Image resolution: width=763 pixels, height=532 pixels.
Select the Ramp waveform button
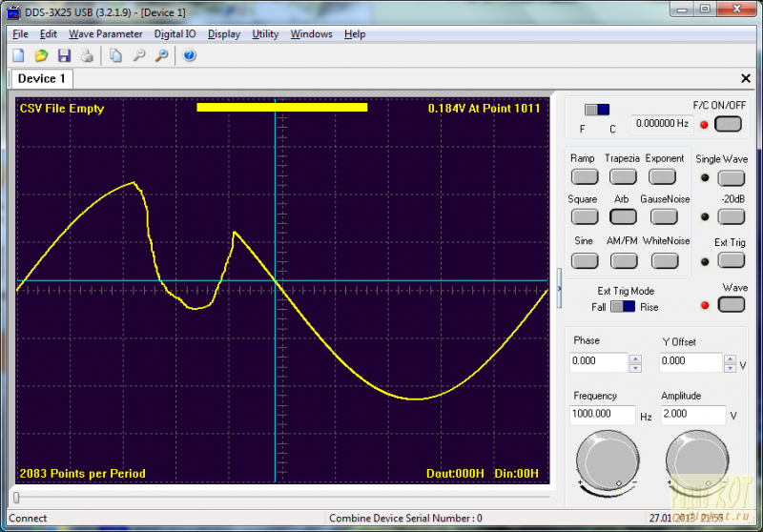(x=585, y=176)
